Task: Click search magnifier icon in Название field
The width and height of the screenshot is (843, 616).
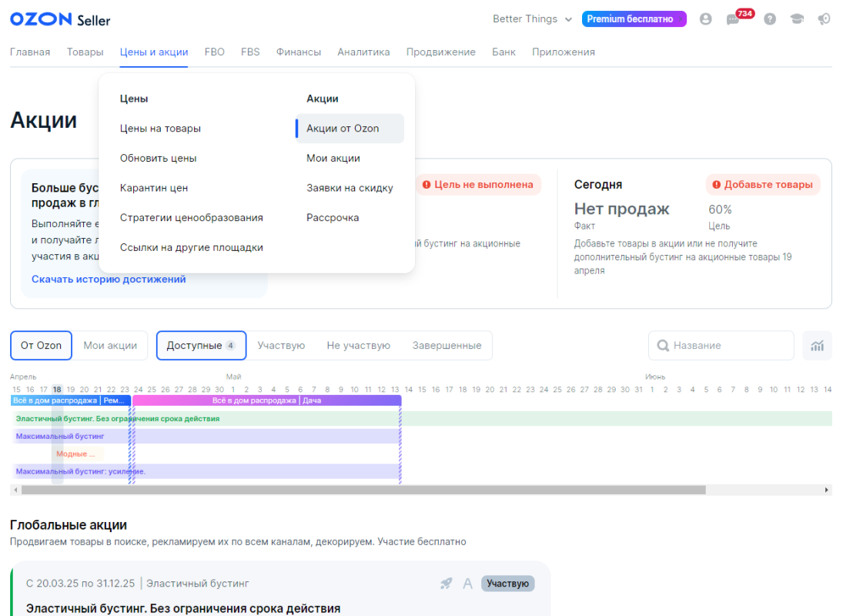Action: tap(663, 346)
